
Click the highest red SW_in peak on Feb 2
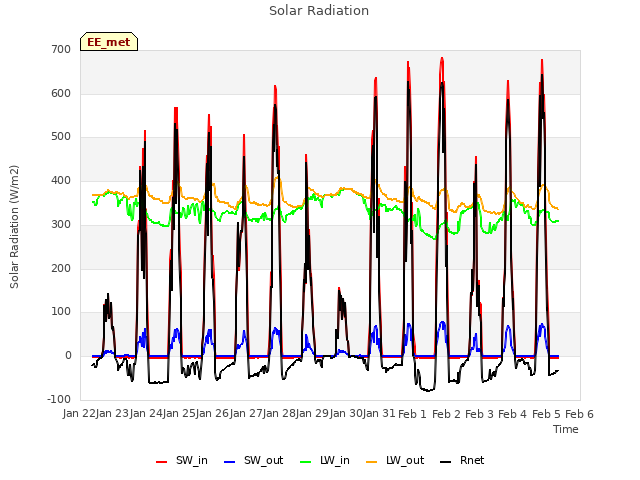point(442,59)
